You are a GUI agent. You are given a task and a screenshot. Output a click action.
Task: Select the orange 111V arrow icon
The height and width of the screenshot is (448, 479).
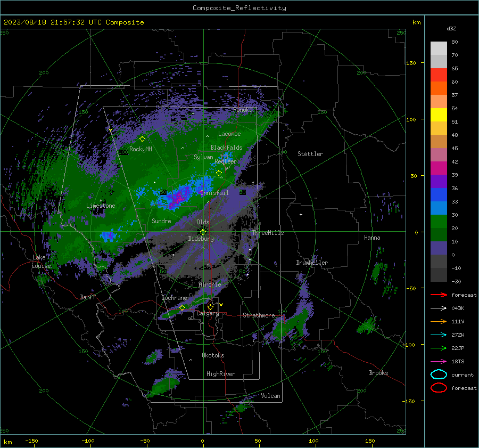[x=439, y=321]
